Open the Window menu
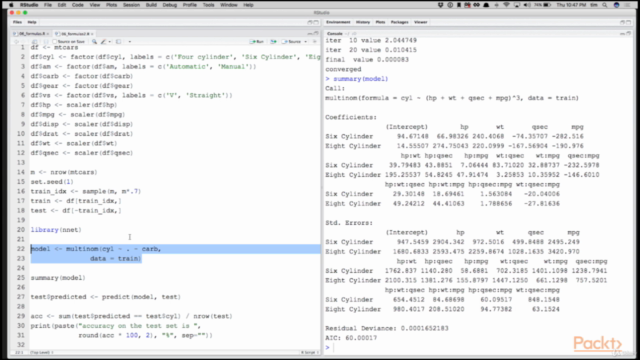The width and height of the screenshot is (640, 360). coord(229,5)
